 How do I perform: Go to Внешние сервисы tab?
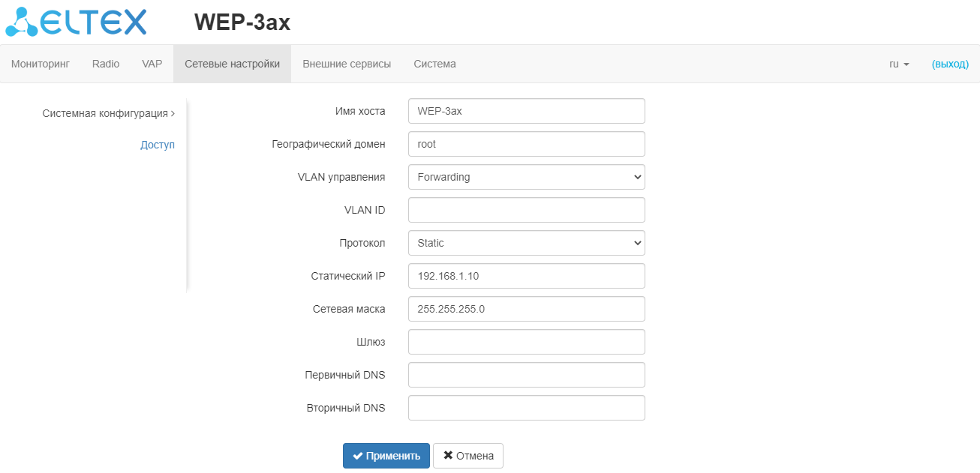click(x=347, y=64)
